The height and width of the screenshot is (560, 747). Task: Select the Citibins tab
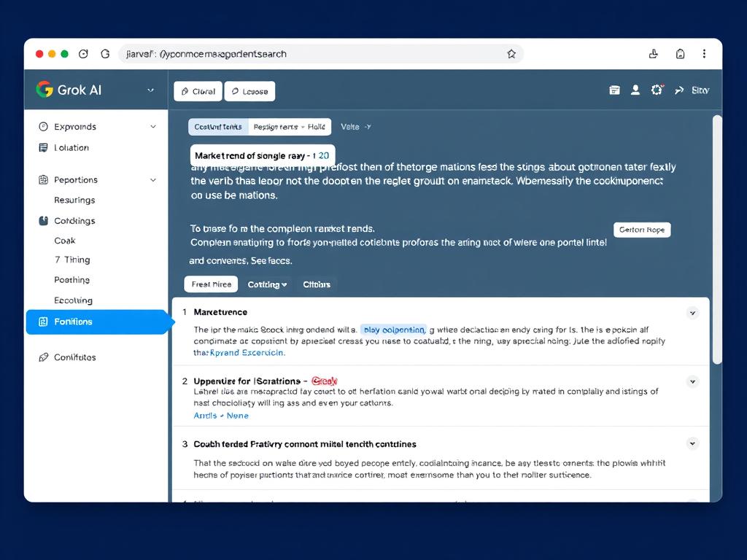click(x=317, y=284)
